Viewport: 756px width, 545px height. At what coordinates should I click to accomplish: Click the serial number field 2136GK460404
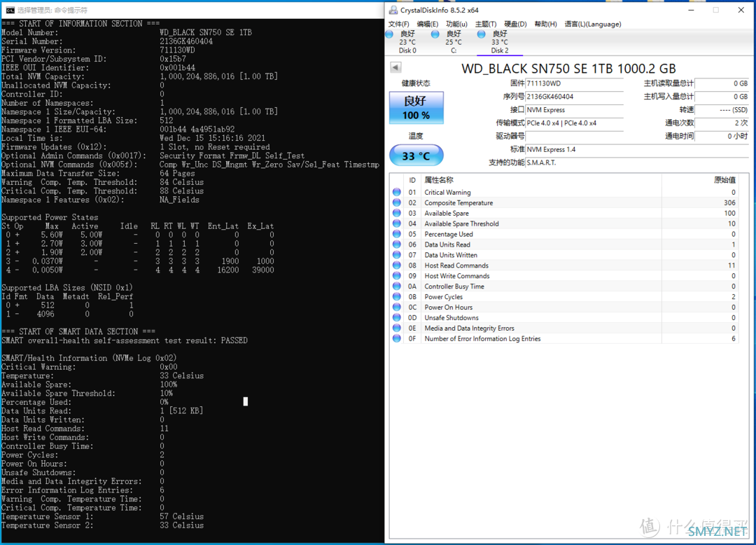[574, 97]
